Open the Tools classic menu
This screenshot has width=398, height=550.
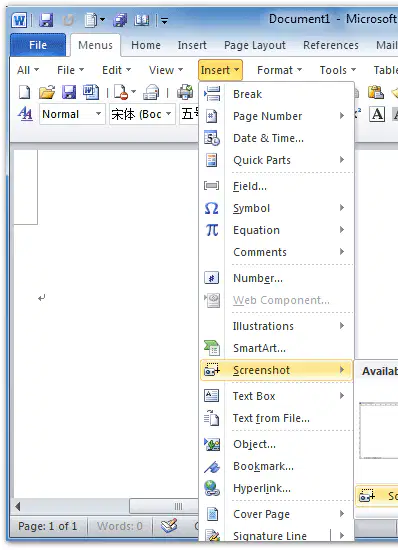[337, 70]
